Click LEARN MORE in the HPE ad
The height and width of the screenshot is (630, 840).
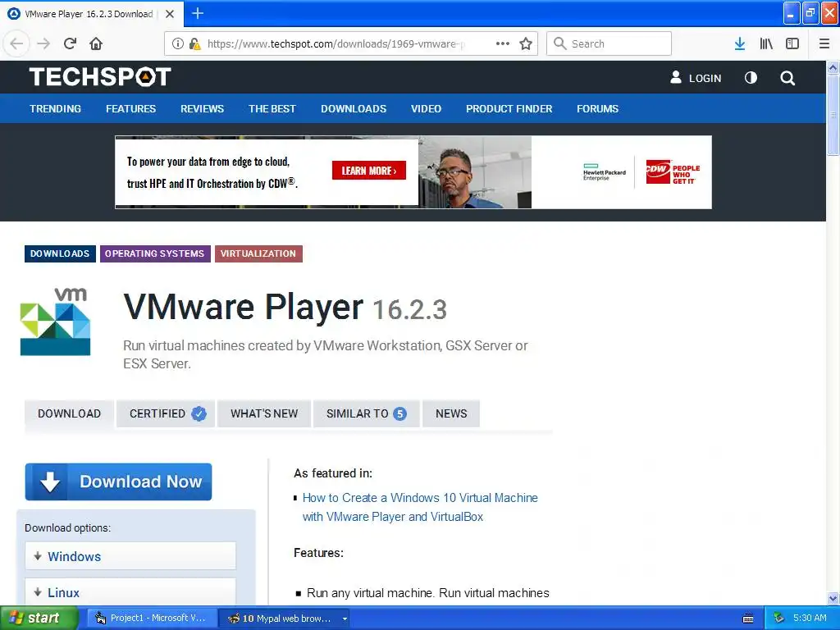click(x=369, y=171)
